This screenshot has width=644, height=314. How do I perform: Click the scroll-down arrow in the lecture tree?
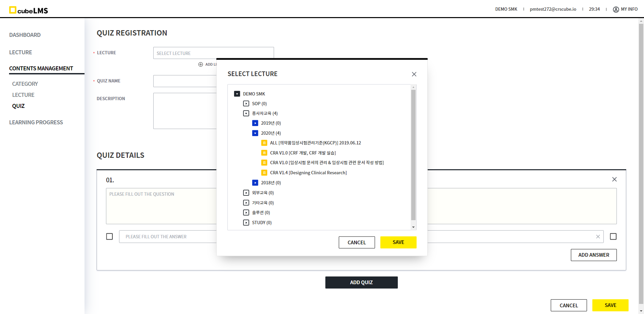tap(413, 227)
